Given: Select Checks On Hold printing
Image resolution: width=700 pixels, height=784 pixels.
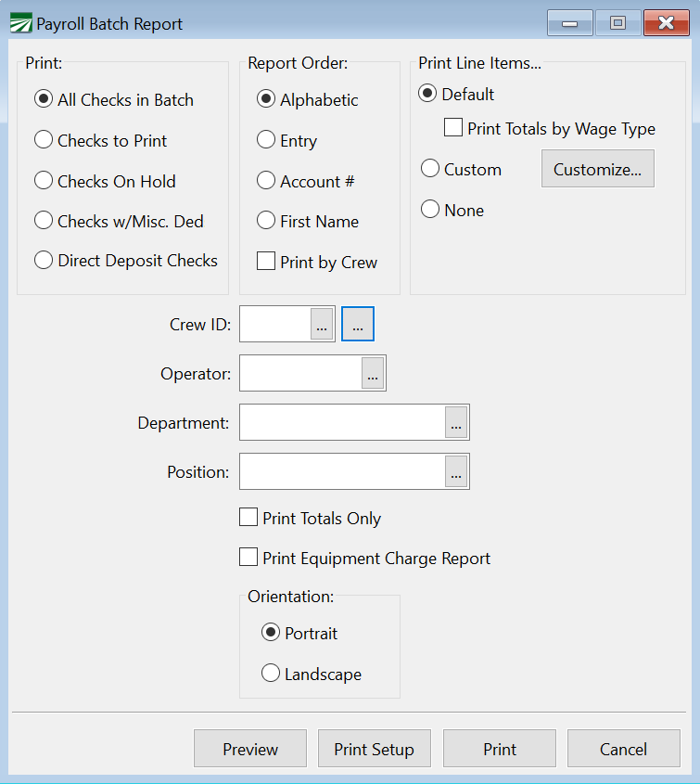Looking at the screenshot, I should coord(43,181).
